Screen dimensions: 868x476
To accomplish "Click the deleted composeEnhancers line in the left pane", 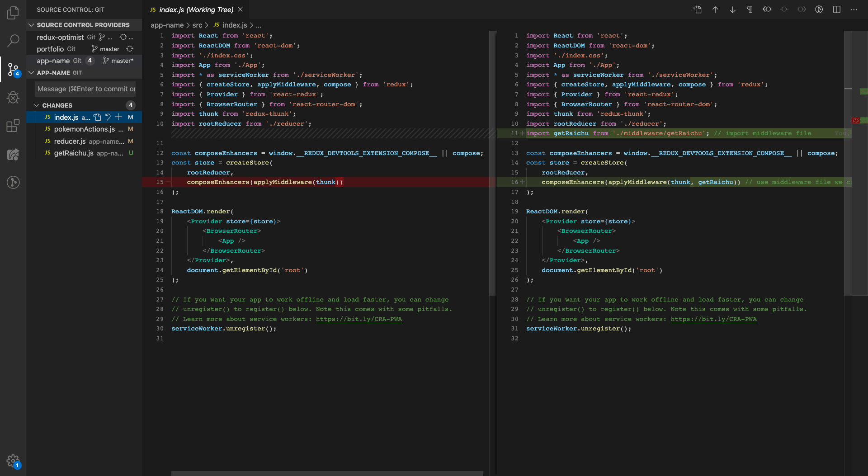I will 265,182.
